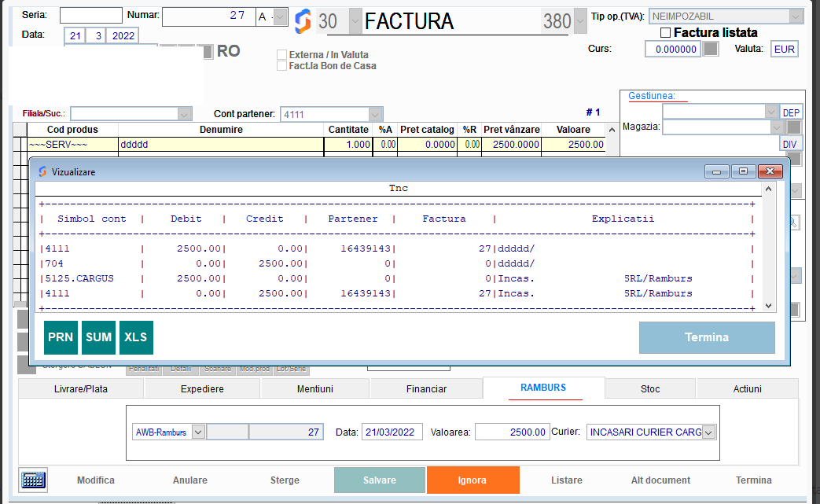Switch to the Financiar tab
The width and height of the screenshot is (820, 504).
tap(427, 388)
